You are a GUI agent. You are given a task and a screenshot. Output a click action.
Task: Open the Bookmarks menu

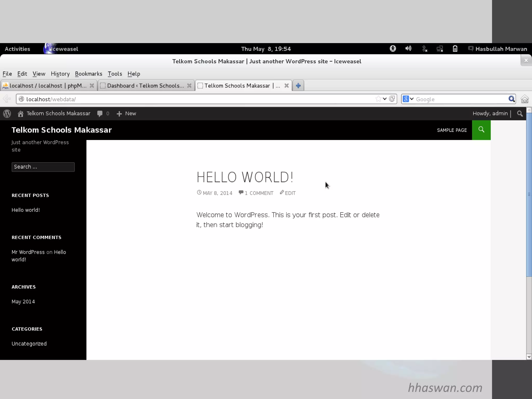point(89,74)
